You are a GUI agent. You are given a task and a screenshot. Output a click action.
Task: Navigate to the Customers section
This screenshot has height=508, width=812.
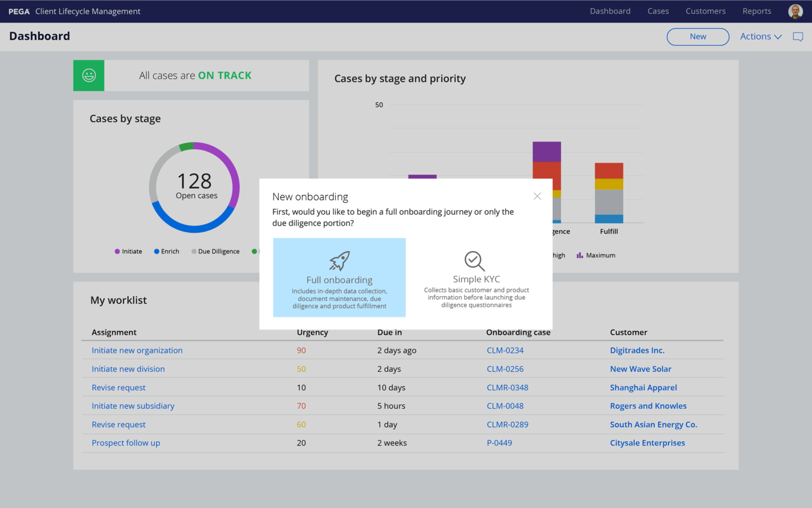tap(706, 11)
